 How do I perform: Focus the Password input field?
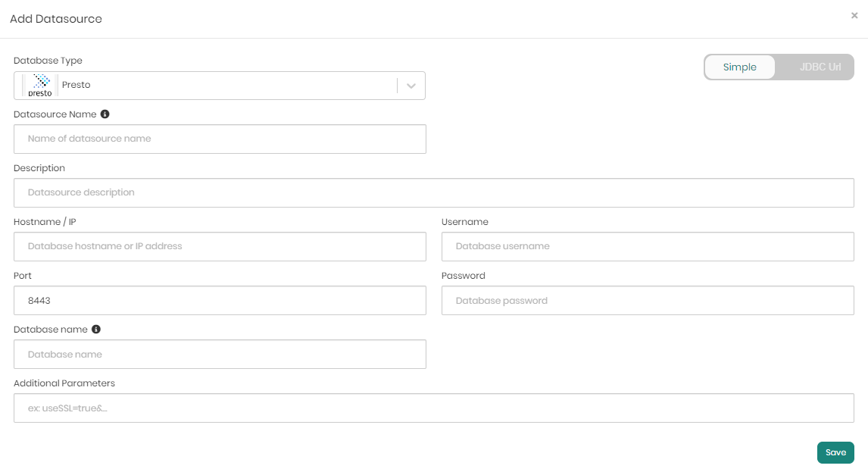tap(648, 301)
